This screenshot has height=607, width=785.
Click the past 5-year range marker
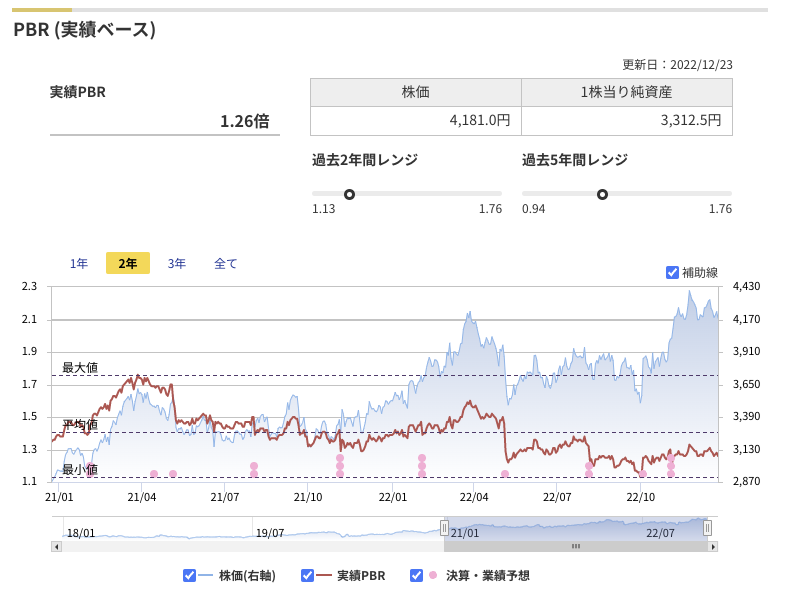(x=602, y=194)
